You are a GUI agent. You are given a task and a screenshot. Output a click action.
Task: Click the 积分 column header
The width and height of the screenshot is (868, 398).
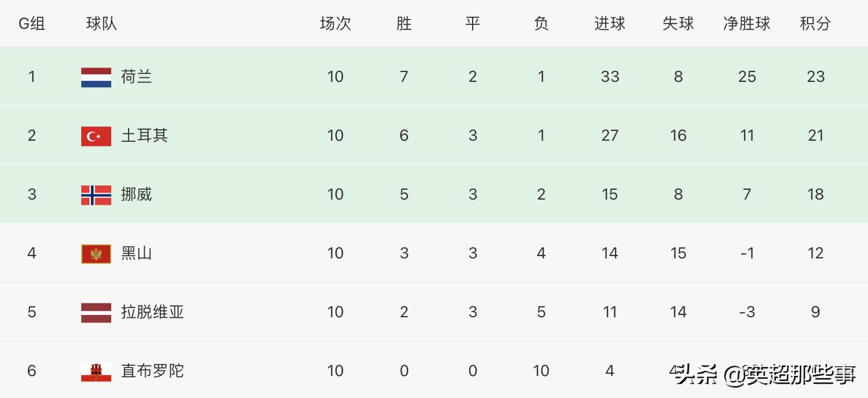pyautogui.click(x=816, y=24)
